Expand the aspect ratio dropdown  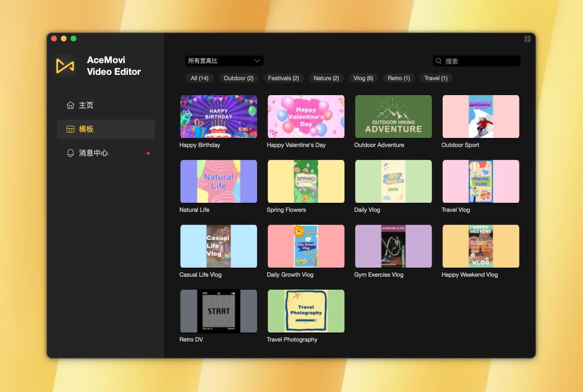224,61
